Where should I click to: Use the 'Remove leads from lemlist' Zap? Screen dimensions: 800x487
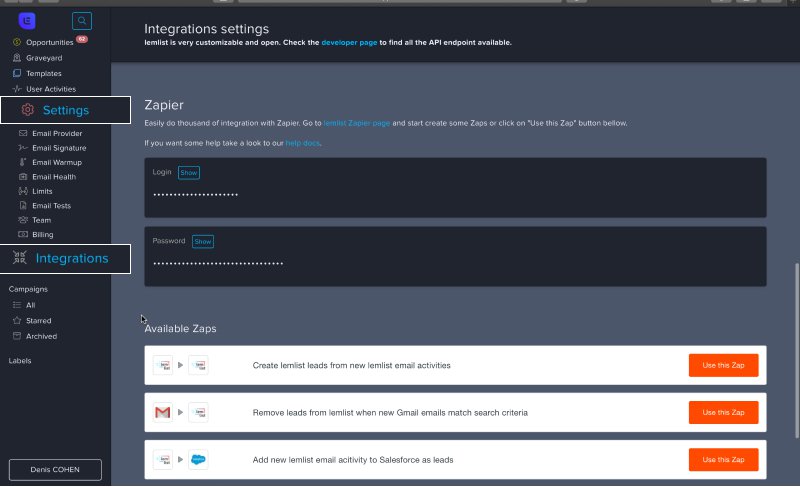click(x=723, y=412)
